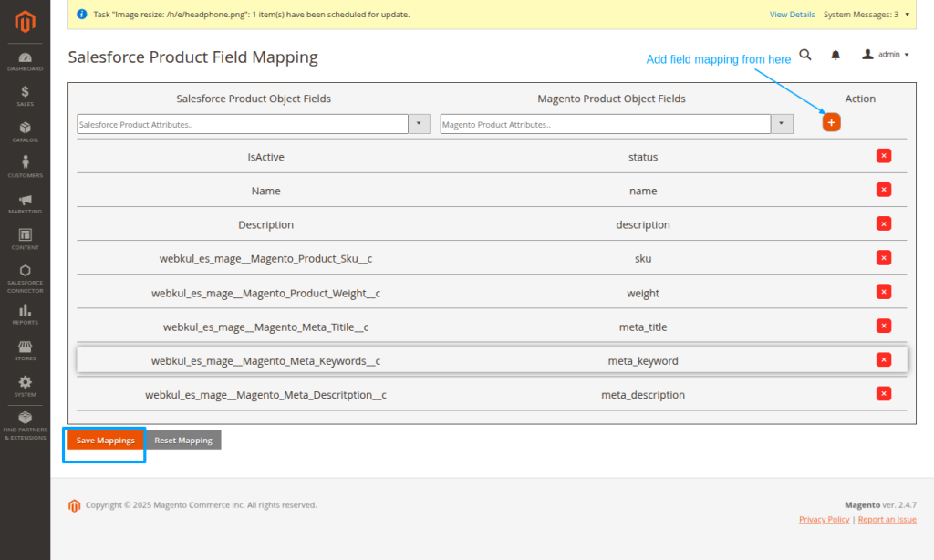Remove the meta_keyword mapping row
934x560 pixels.
[x=884, y=360]
